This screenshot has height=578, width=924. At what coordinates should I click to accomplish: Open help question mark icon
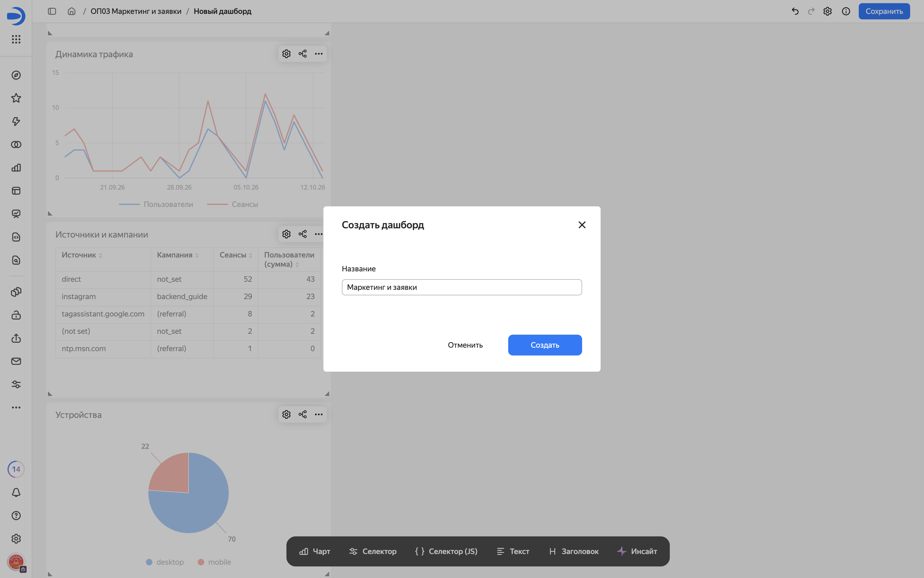[x=16, y=515]
